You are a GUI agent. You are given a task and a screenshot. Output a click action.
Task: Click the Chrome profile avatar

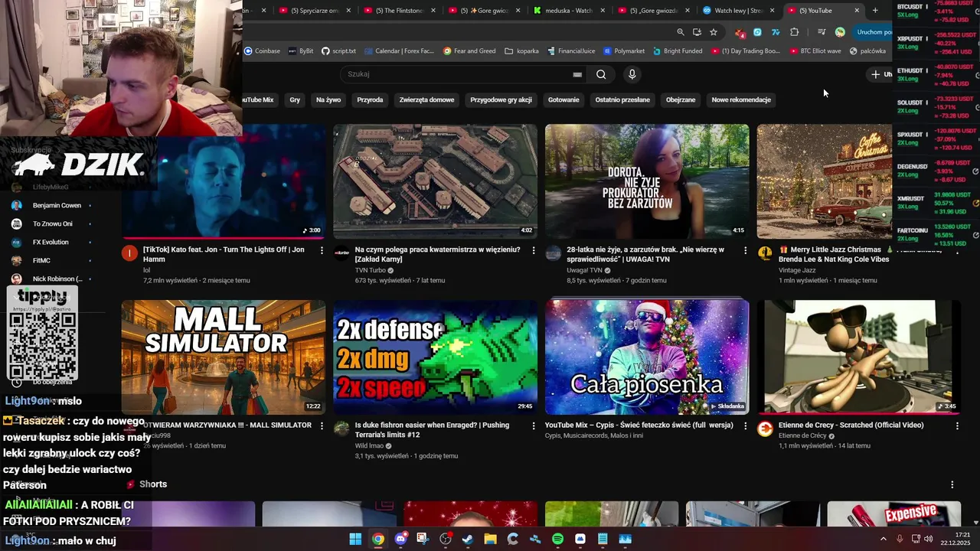(840, 32)
